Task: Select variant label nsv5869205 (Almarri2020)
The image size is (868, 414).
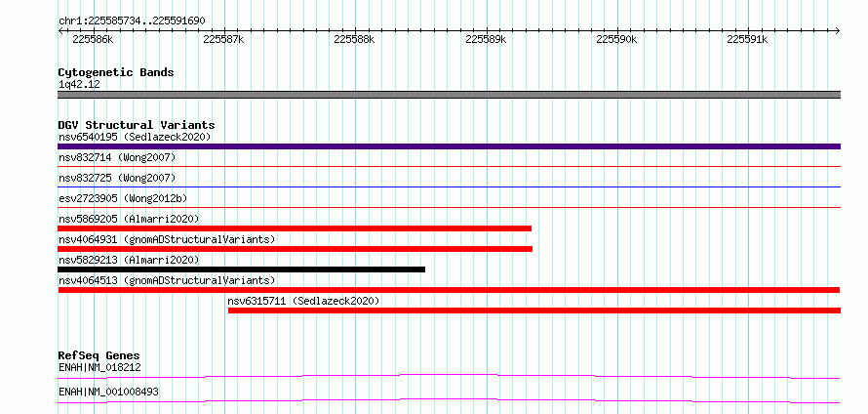Action: click(129, 219)
